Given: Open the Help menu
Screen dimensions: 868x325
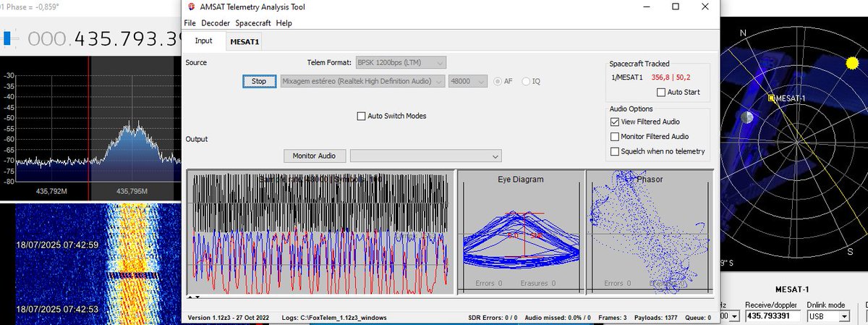Looking at the screenshot, I should tap(284, 23).
